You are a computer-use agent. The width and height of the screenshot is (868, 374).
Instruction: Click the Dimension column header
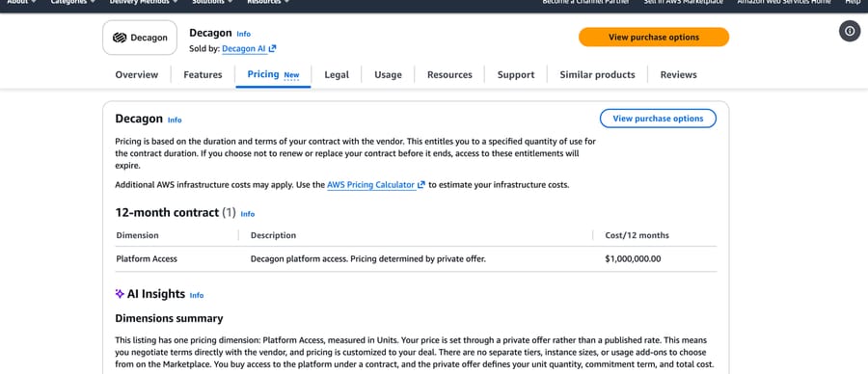pos(137,235)
